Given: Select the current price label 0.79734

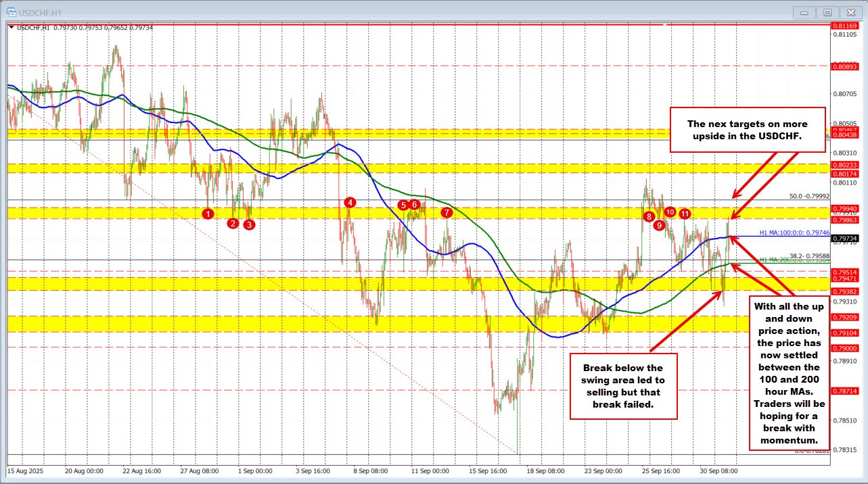Looking at the screenshot, I should tap(845, 238).
